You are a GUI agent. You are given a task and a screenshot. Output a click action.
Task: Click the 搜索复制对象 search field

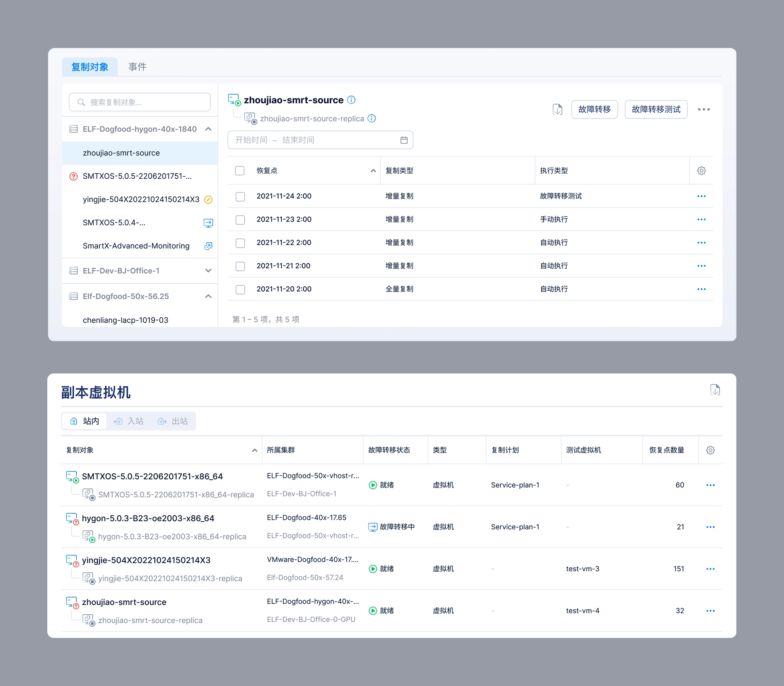[x=139, y=102]
